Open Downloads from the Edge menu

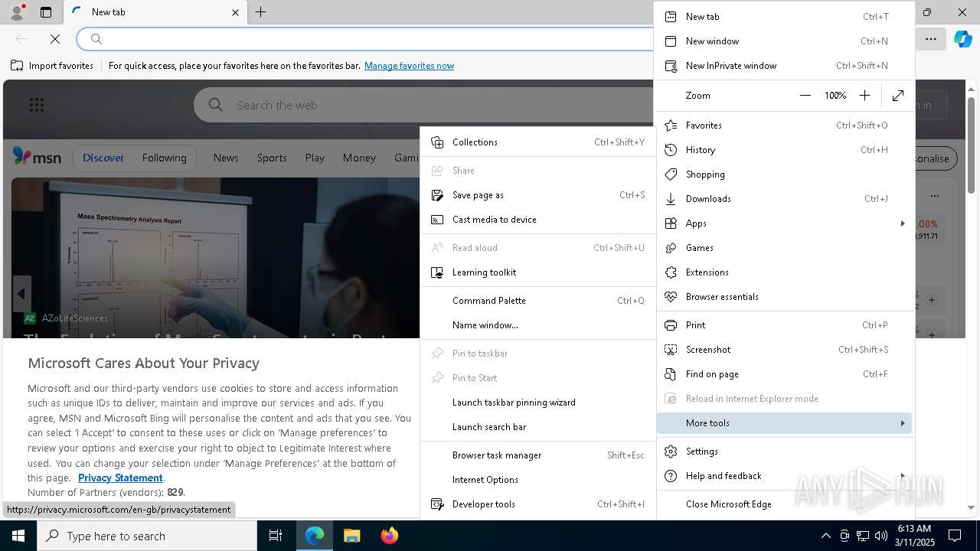[784, 199]
